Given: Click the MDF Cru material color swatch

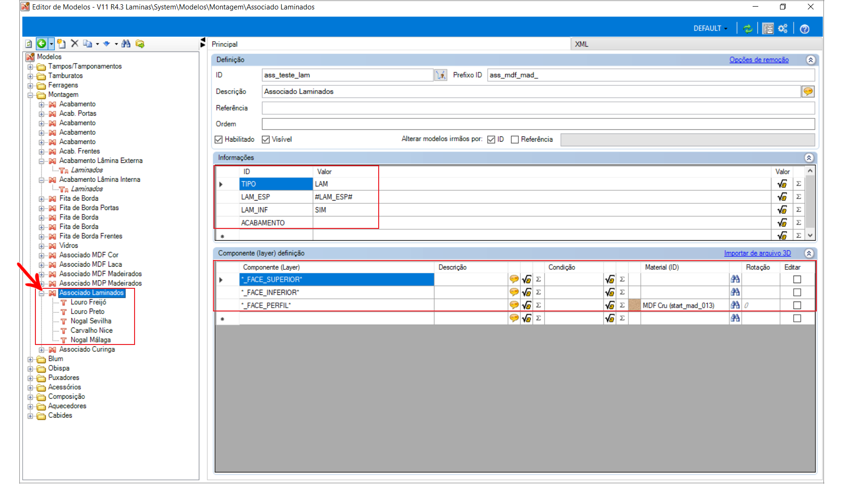Looking at the screenshot, I should pos(635,305).
